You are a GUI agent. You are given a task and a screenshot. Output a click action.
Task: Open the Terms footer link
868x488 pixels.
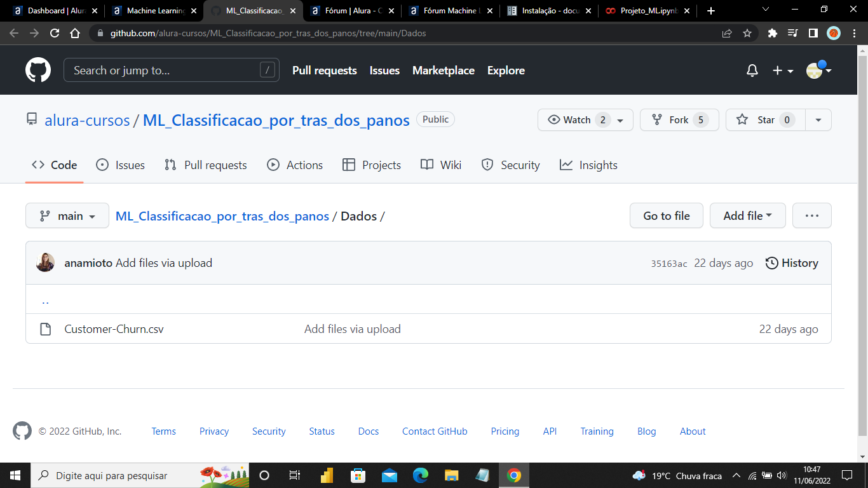pos(163,431)
